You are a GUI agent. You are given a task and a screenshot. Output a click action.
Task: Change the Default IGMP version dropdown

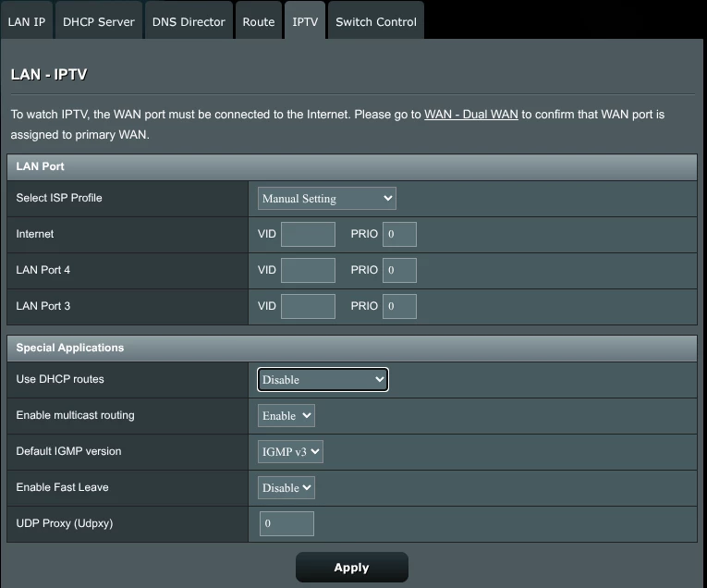pos(290,451)
